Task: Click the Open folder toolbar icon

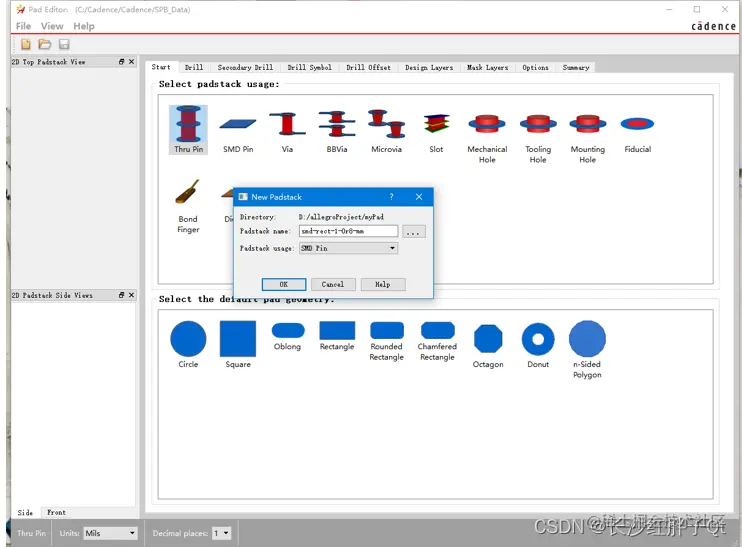Action: click(x=45, y=44)
